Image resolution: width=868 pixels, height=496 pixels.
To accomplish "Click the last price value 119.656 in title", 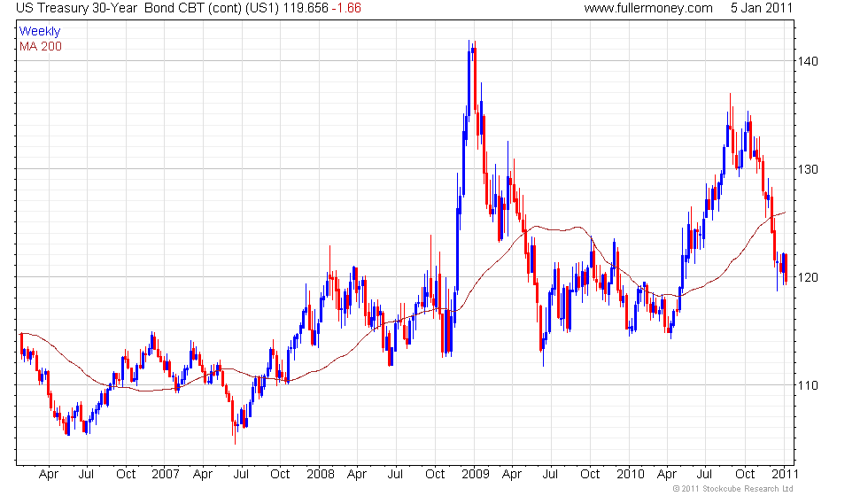I will click(x=306, y=8).
